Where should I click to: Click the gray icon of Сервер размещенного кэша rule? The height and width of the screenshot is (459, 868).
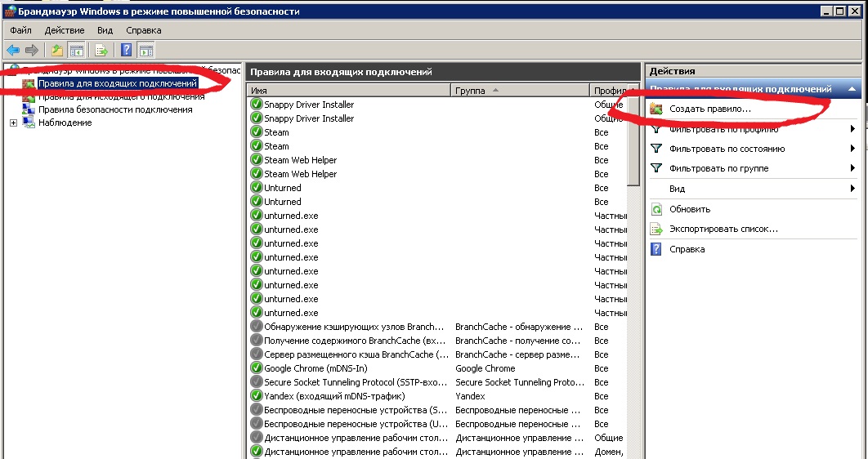[257, 354]
